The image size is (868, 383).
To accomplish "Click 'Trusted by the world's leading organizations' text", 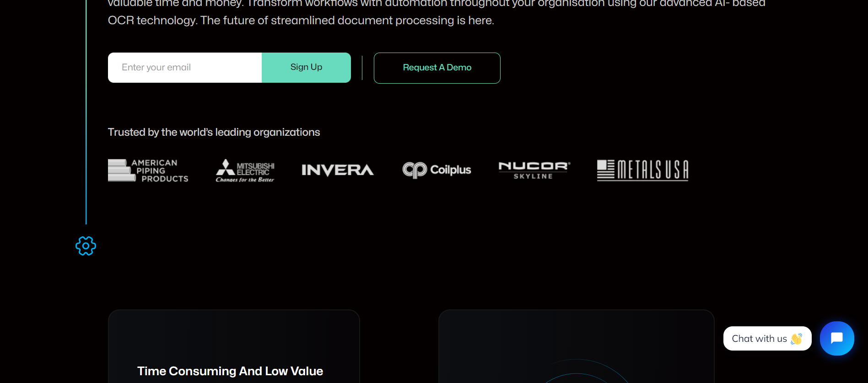I will (x=214, y=132).
